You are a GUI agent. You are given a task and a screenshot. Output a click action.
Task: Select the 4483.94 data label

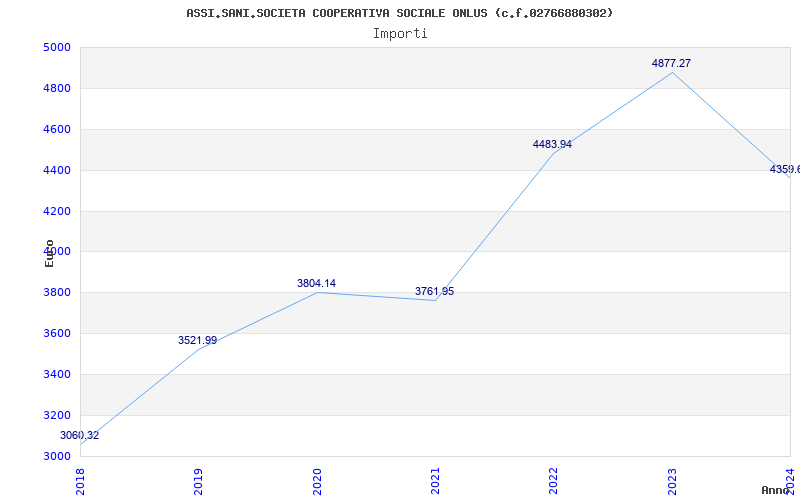click(552, 144)
